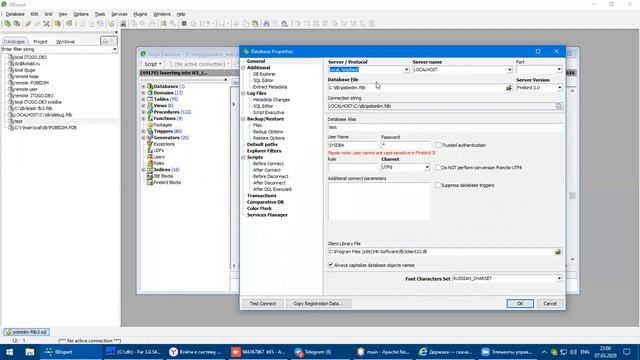This screenshot has width=640, height=360.
Task: Open the Server name dropdown
Action: tap(509, 70)
